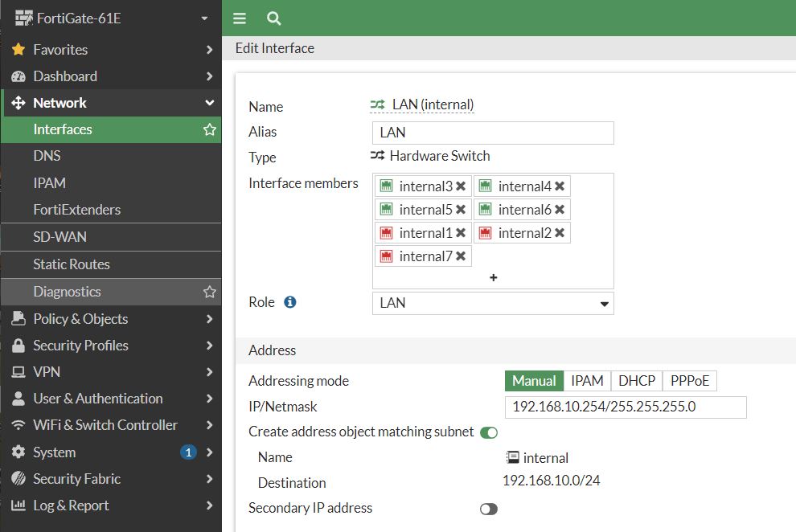796x532 pixels.
Task: Click the System notification badge
Action: coord(188,452)
